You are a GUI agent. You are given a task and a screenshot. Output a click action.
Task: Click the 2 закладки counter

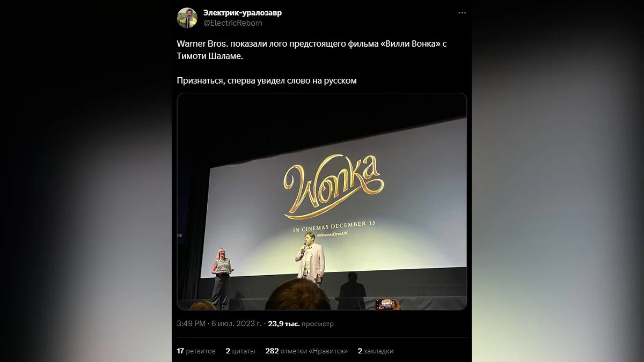[x=375, y=351]
